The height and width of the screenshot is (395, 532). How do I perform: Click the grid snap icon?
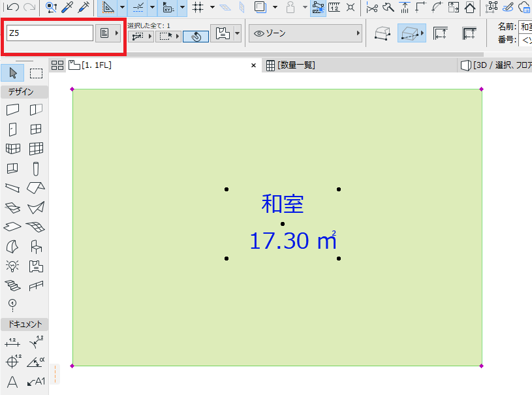click(x=198, y=7)
